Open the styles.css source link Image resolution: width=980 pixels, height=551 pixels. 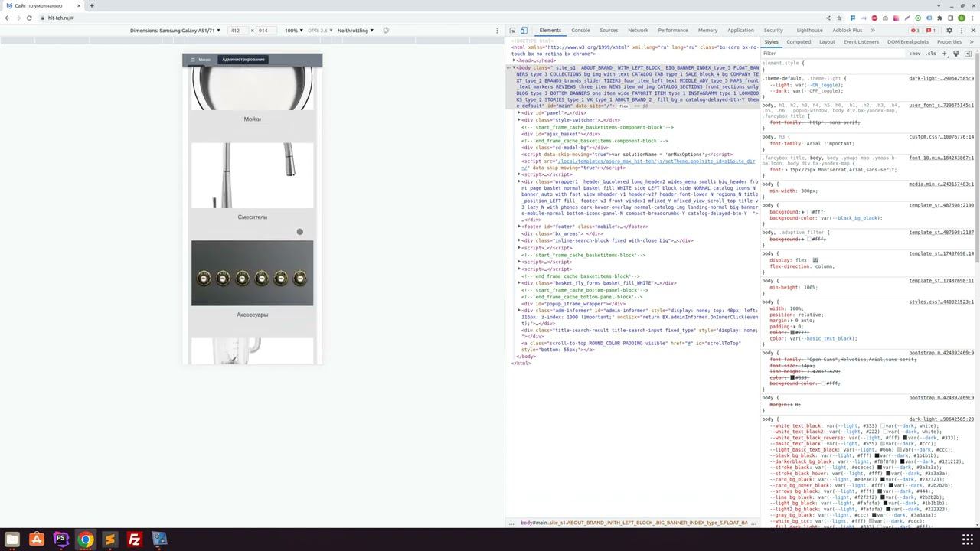(941, 302)
